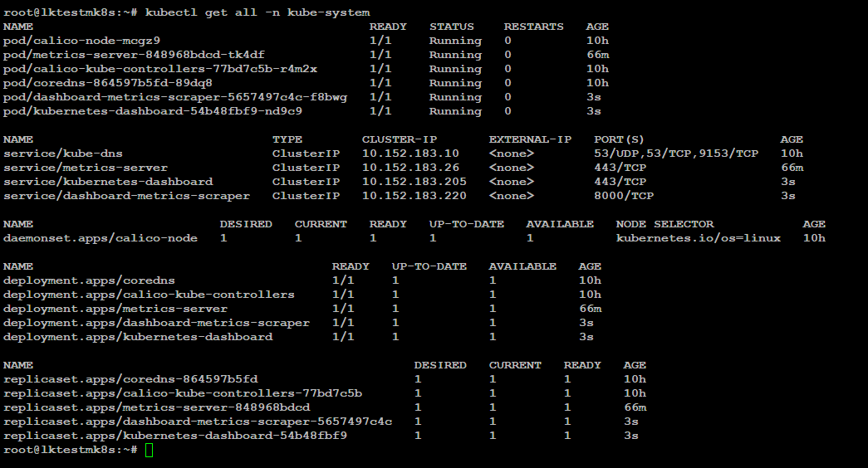Click the 'EXTERNAL-IP' column header
This screenshot has width=868, height=468.
click(530, 139)
